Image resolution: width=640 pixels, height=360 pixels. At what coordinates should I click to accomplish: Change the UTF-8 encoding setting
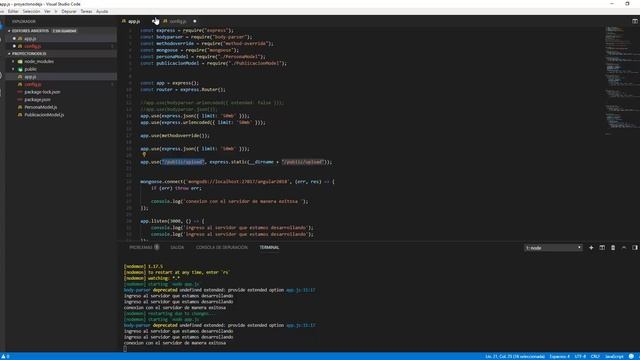pyautogui.click(x=580, y=356)
